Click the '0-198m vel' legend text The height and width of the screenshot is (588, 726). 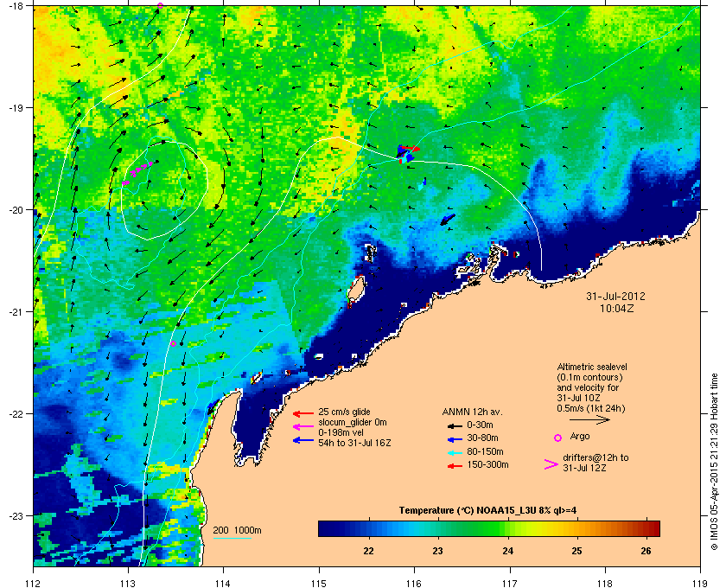point(340,432)
